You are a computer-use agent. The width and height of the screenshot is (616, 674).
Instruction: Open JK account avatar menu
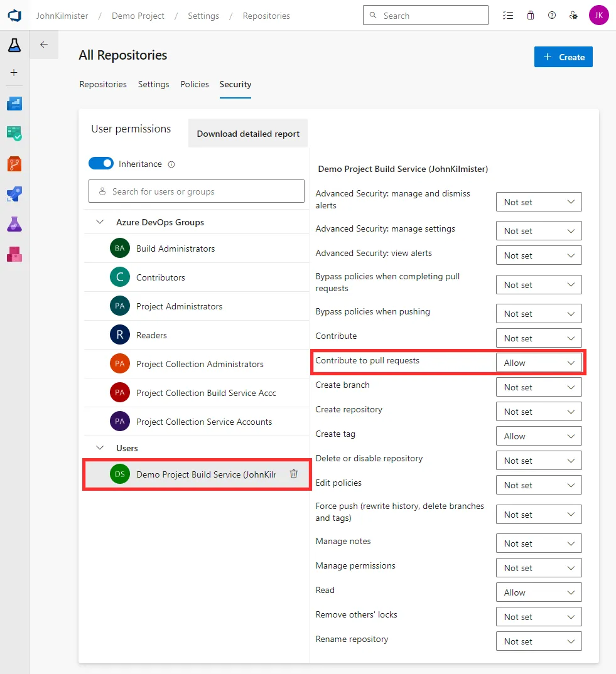599,16
